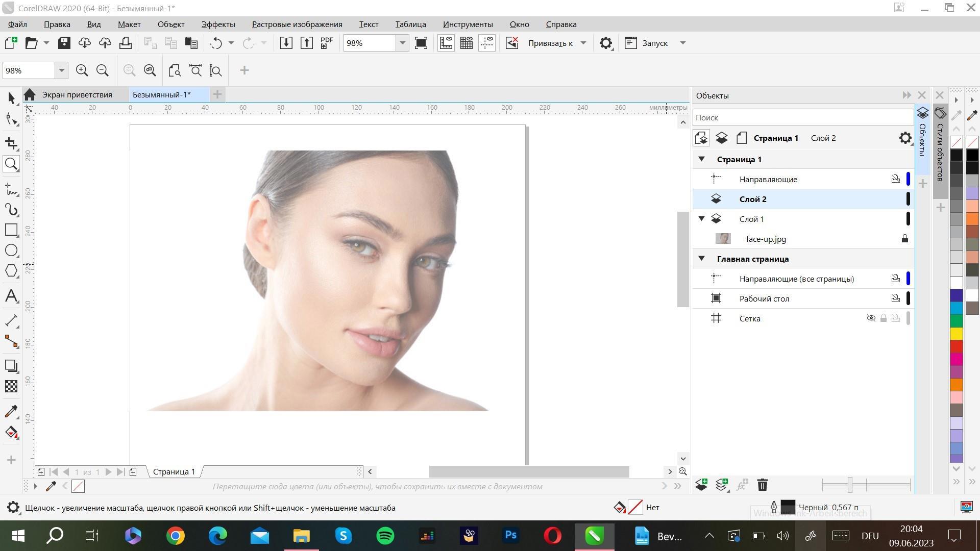Click the New layer icon in Objects panel

[x=701, y=485]
